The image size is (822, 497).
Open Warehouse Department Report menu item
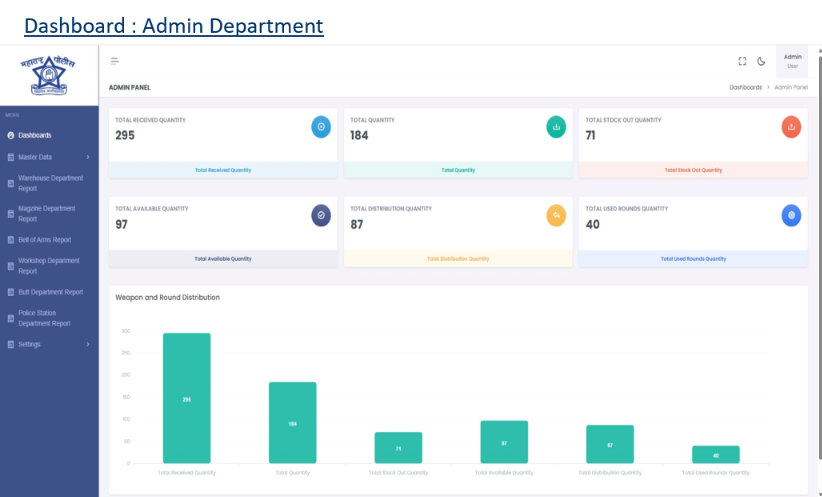[50, 183]
